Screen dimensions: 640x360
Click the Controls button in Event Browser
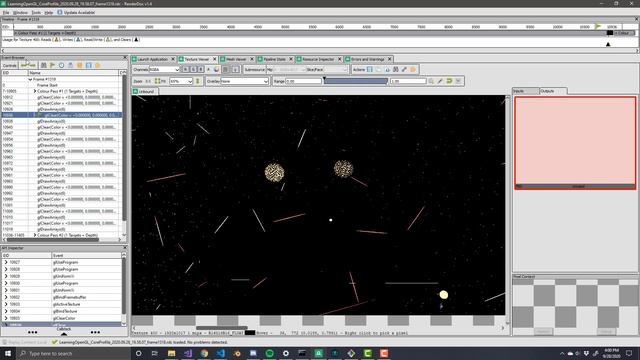[9, 65]
